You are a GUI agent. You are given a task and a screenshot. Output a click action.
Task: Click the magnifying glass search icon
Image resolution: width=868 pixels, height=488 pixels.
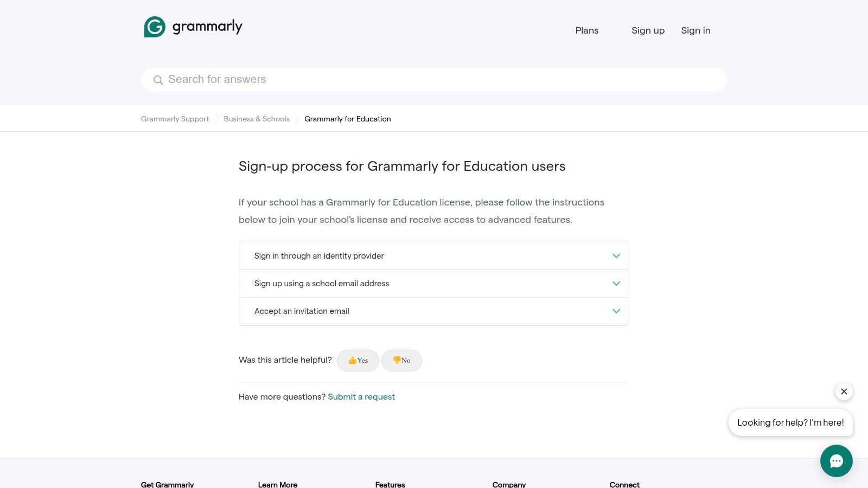point(158,80)
